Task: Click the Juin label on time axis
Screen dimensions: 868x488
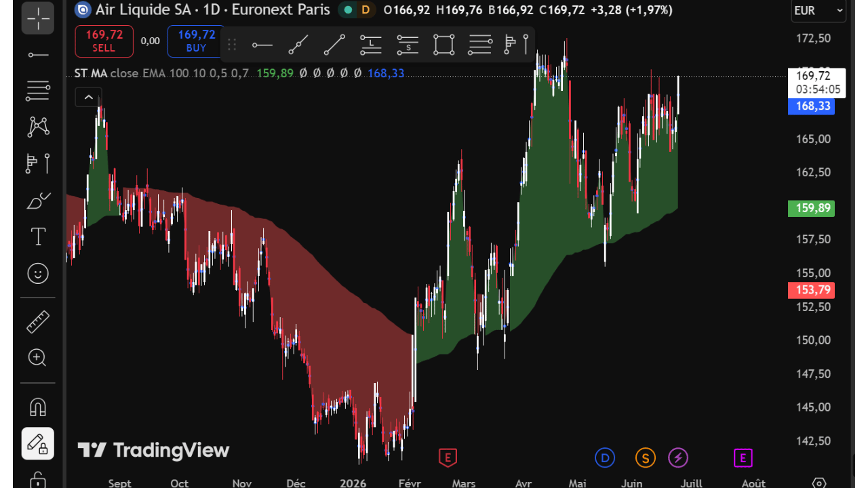Action: [632, 483]
